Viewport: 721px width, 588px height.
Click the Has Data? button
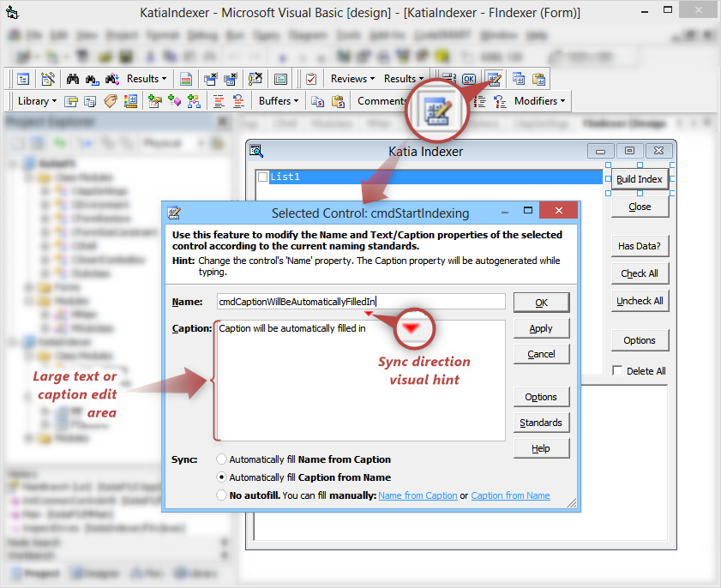[640, 246]
